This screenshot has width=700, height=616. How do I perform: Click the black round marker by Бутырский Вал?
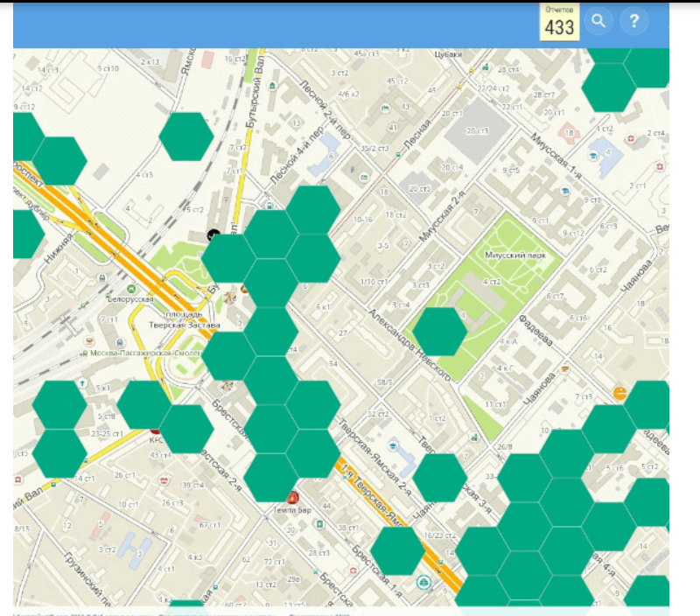coord(213,234)
